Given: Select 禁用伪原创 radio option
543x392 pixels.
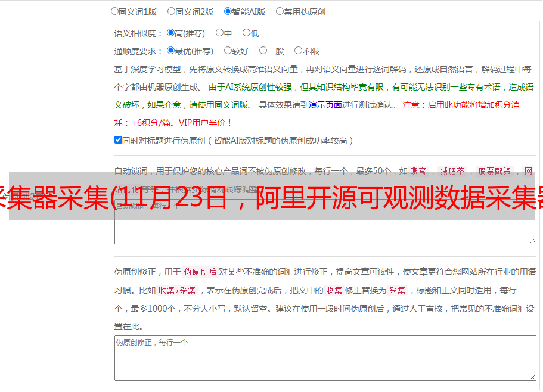Looking at the screenshot, I should [280, 11].
